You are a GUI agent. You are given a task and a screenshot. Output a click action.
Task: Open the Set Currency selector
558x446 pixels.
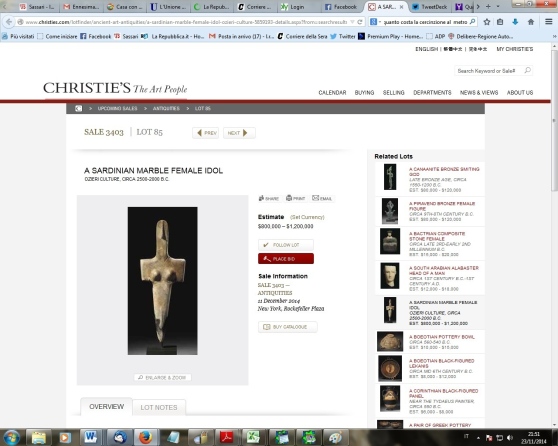307,217
